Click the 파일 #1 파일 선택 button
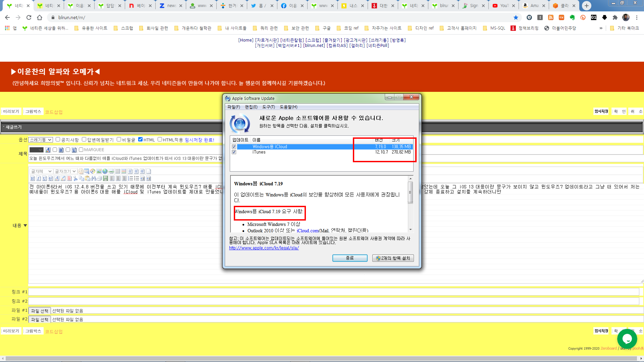644x362 pixels. (x=40, y=311)
